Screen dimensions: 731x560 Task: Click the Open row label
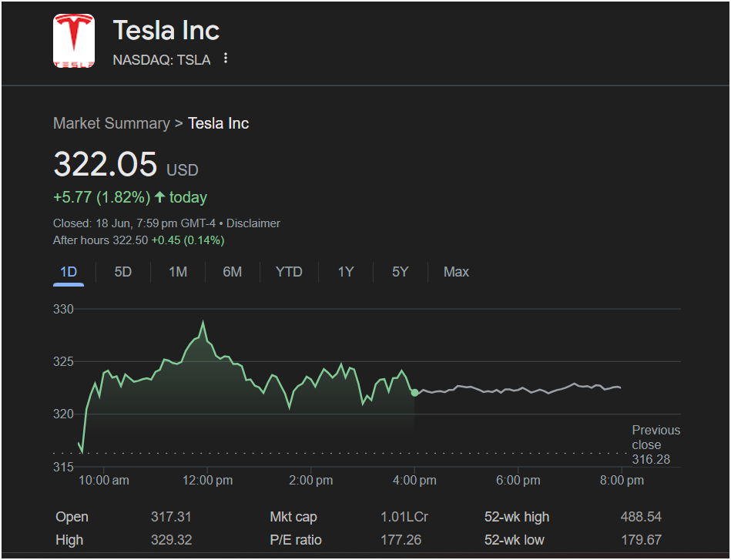72,517
